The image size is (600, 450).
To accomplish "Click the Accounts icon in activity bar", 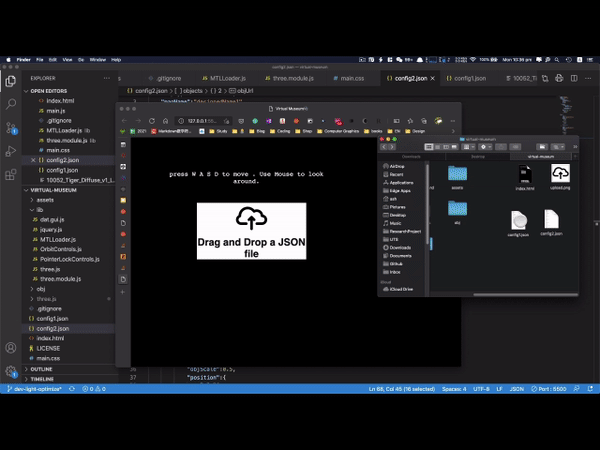I will pos(11,349).
